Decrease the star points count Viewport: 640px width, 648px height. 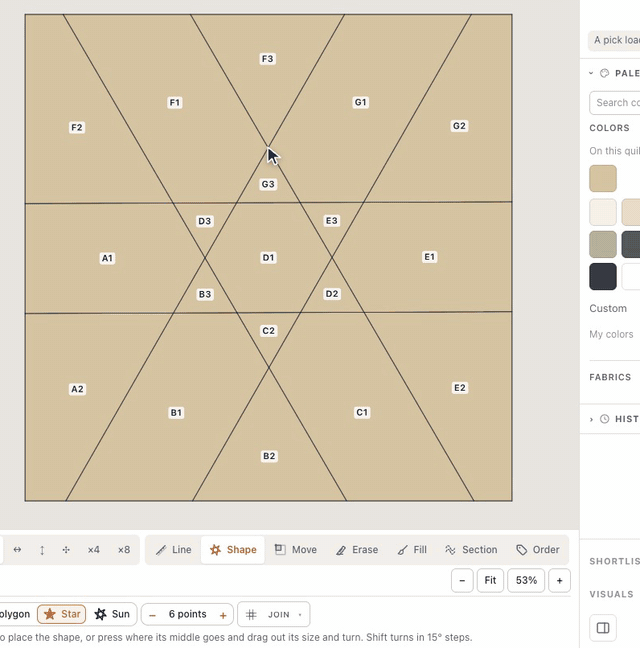point(152,615)
